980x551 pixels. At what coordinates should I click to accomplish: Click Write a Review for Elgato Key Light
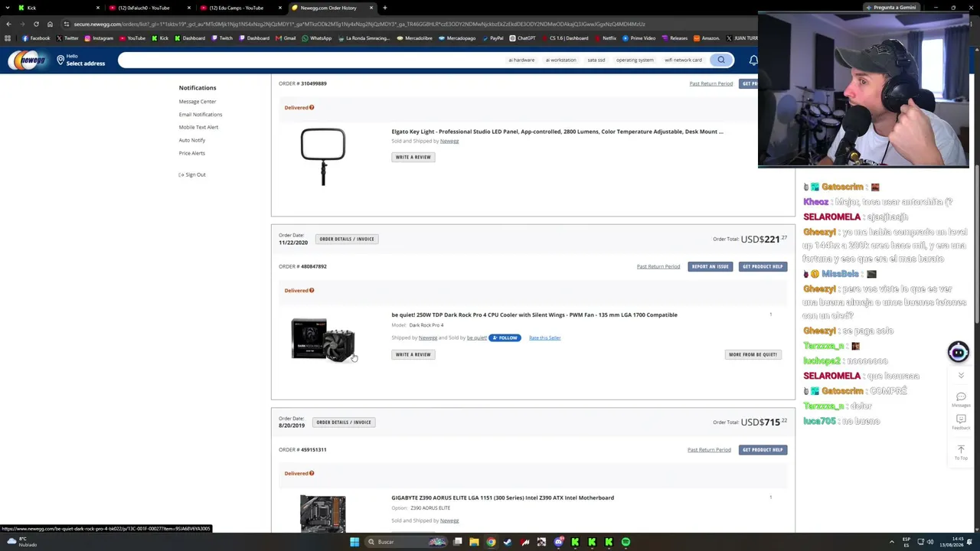click(413, 157)
